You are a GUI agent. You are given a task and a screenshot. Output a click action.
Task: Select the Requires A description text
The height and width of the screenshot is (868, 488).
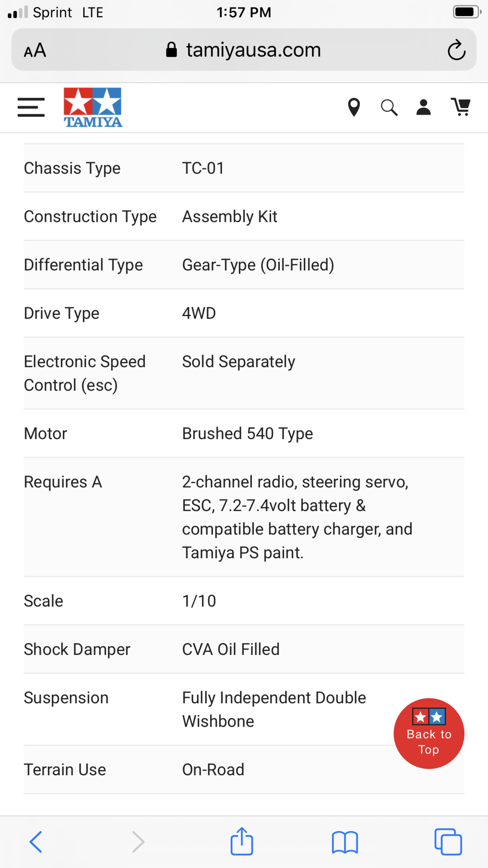point(297,517)
